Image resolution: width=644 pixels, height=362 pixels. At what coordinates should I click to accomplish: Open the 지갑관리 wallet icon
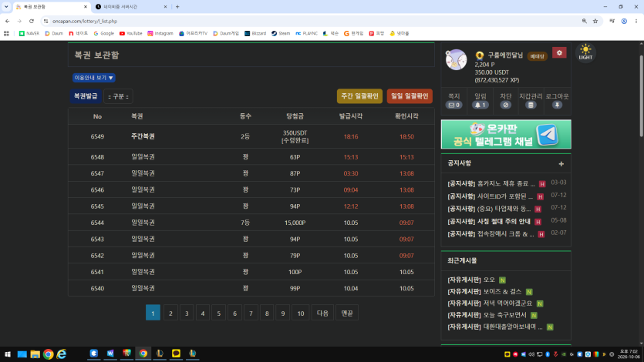(x=531, y=105)
